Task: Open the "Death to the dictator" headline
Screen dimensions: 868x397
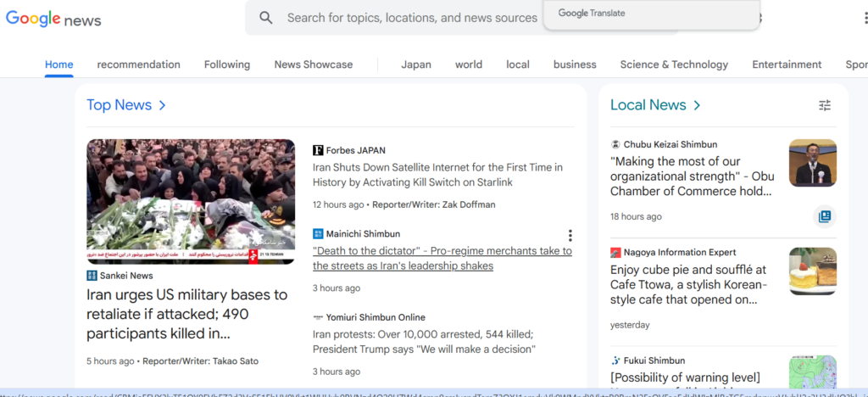Action: coord(442,258)
